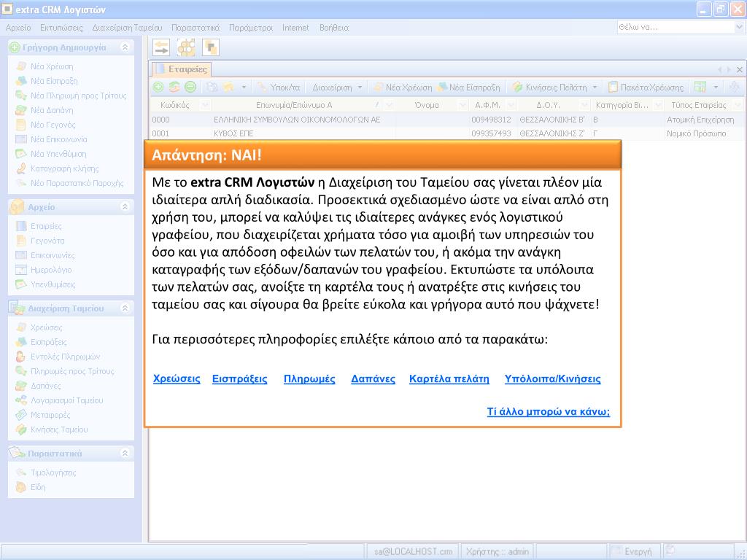Viewport: 747px width, 560px height.
Task: Open Δαπάνες under Διαχείριση Ταμείου
Action: tap(46, 386)
